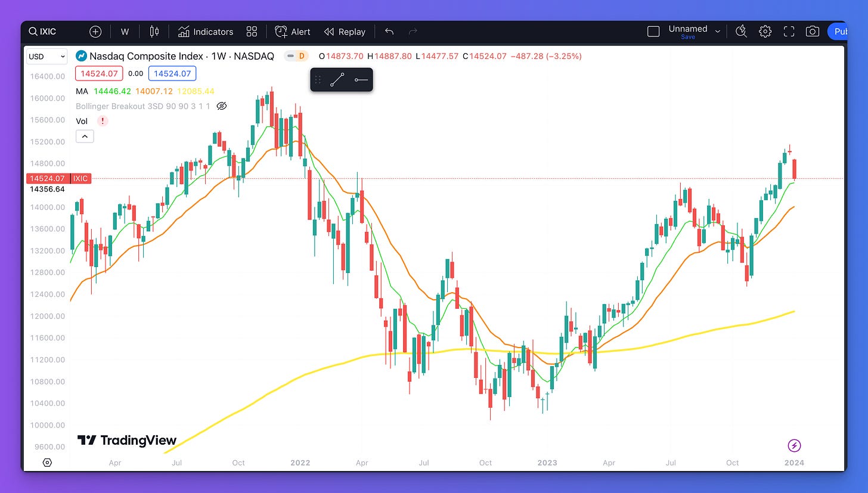Open the Indicators menu
Viewport: 868px width, 493px height.
tap(206, 32)
